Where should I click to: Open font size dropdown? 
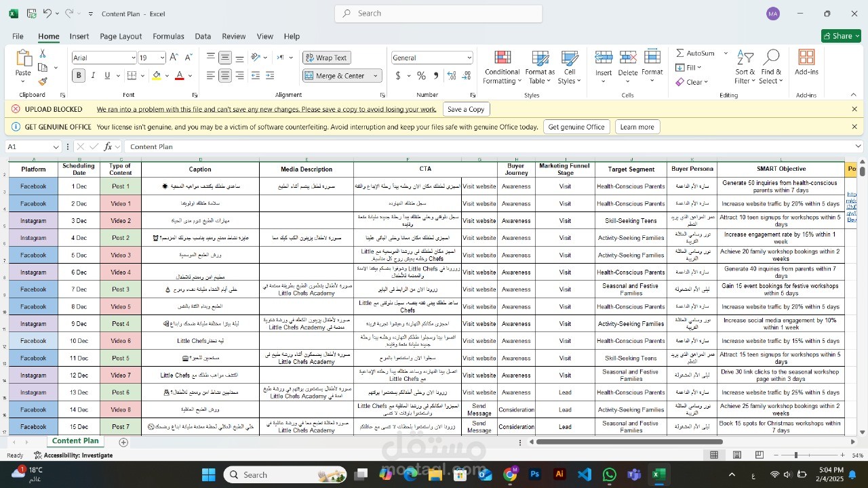click(x=162, y=58)
